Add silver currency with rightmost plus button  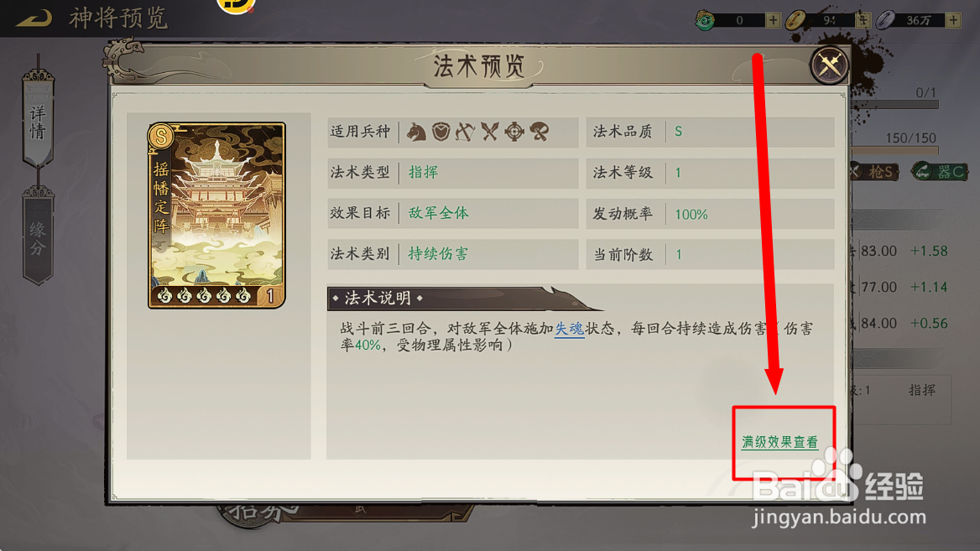[x=953, y=20]
